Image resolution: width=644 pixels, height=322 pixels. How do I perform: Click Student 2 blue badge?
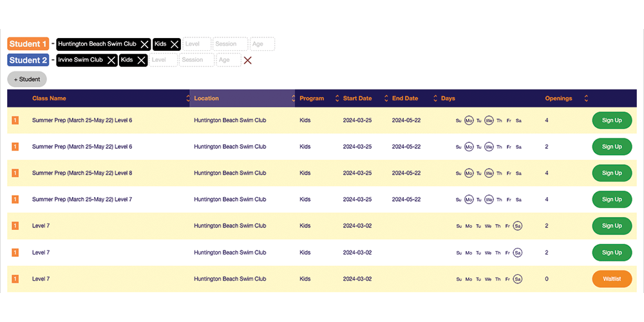tap(28, 60)
